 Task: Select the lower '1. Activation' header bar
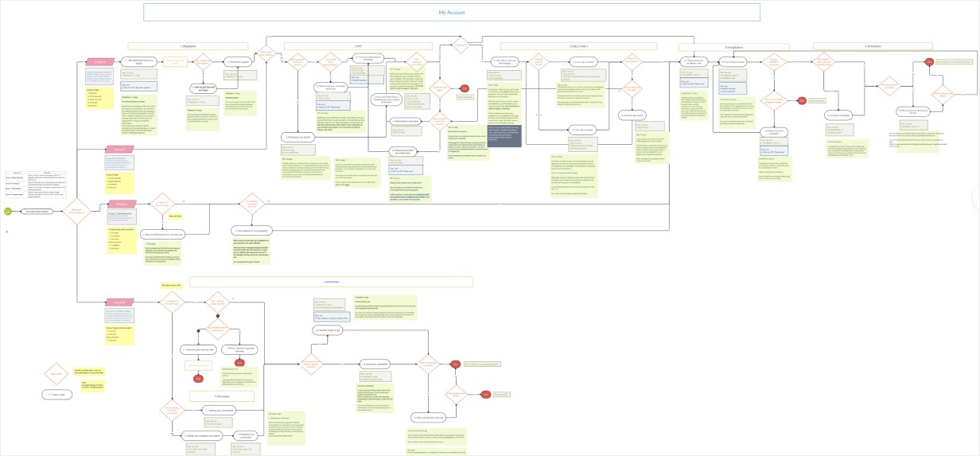click(x=331, y=282)
